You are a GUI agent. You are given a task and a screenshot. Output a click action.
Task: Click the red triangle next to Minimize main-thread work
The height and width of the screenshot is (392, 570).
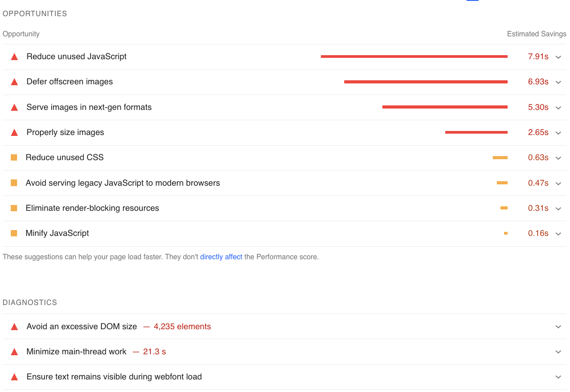tap(14, 352)
